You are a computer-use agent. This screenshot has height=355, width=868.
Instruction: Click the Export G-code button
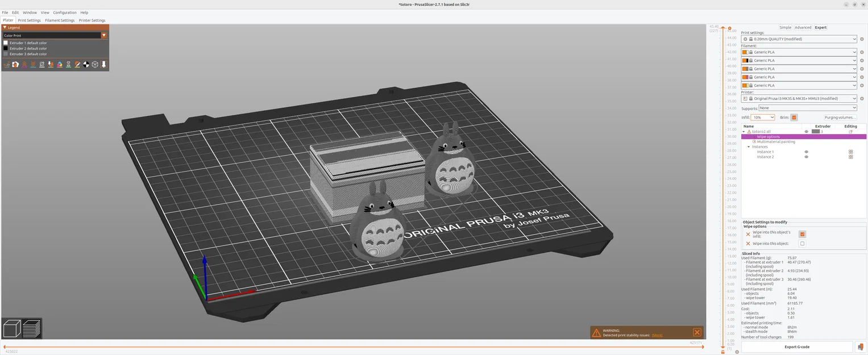tap(797, 346)
